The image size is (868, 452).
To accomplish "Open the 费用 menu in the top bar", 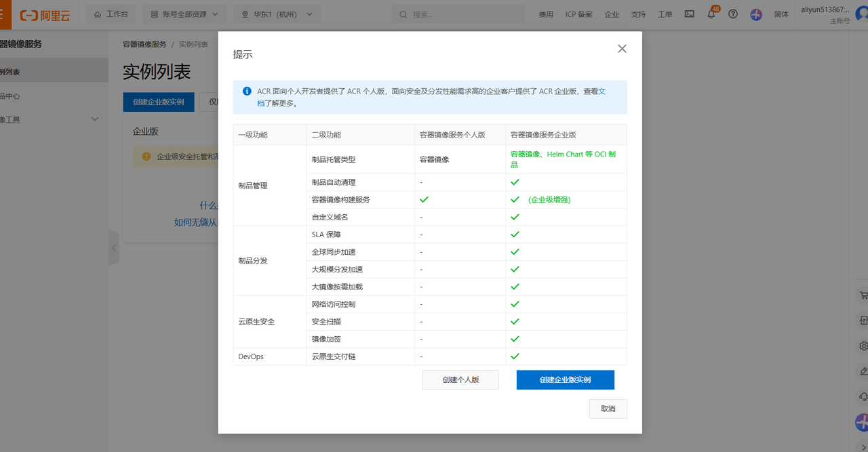I will pos(545,14).
